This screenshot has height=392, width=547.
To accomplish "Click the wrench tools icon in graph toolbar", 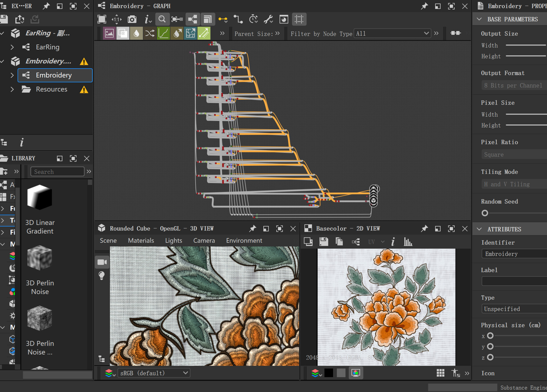I will click(268, 19).
